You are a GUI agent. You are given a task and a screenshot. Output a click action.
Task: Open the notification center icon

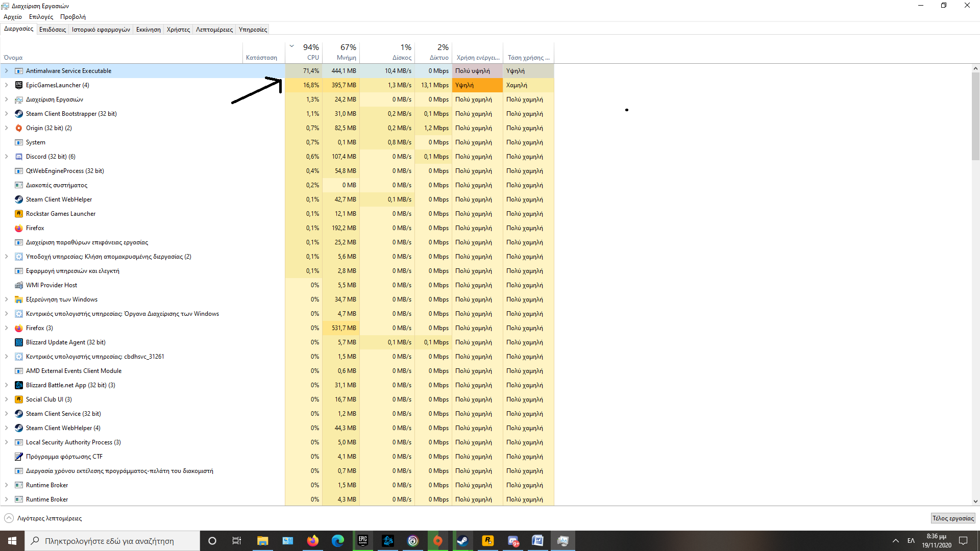pos(963,541)
